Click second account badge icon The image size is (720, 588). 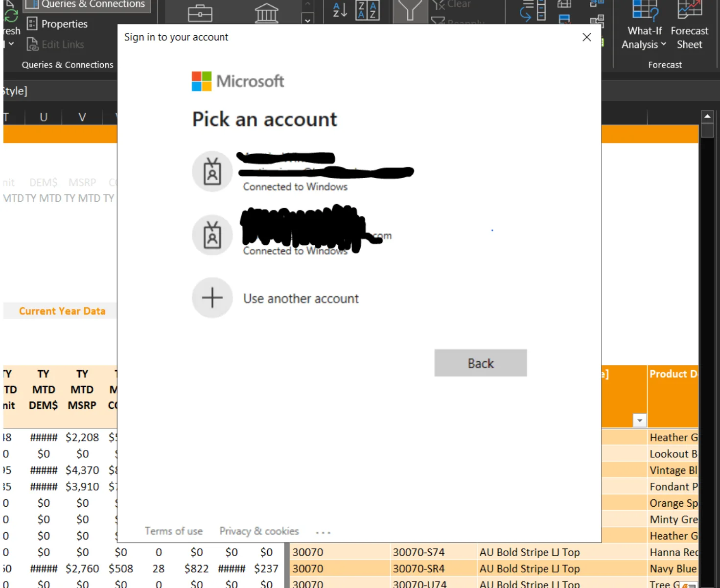(212, 235)
